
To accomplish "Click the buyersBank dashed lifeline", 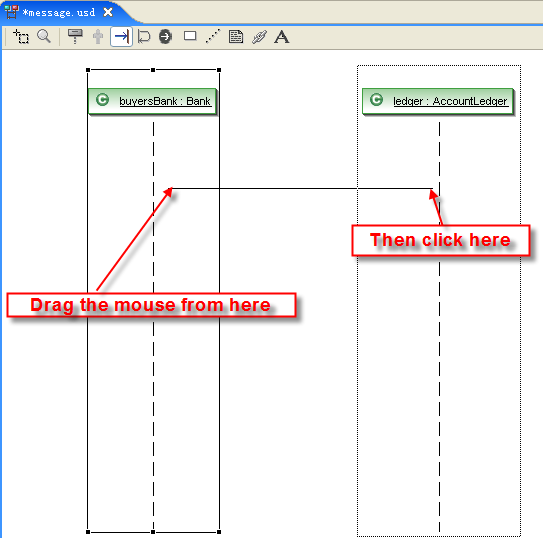I will 153,242.
